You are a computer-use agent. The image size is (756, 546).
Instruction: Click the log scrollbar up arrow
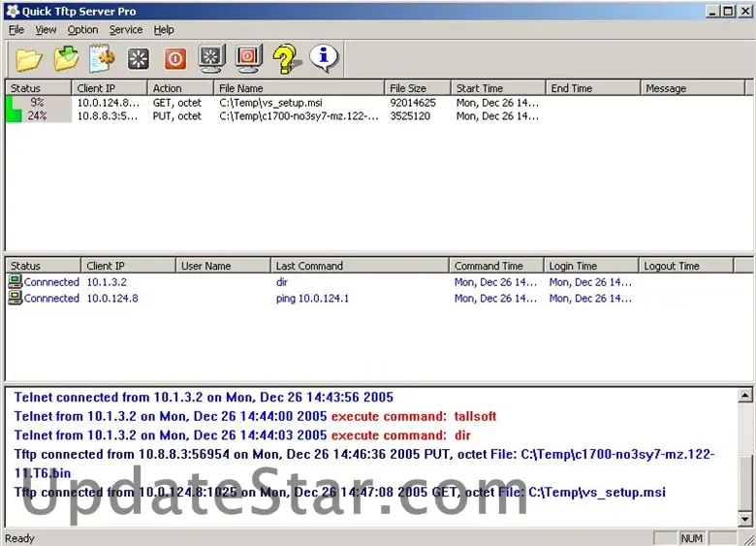point(745,396)
